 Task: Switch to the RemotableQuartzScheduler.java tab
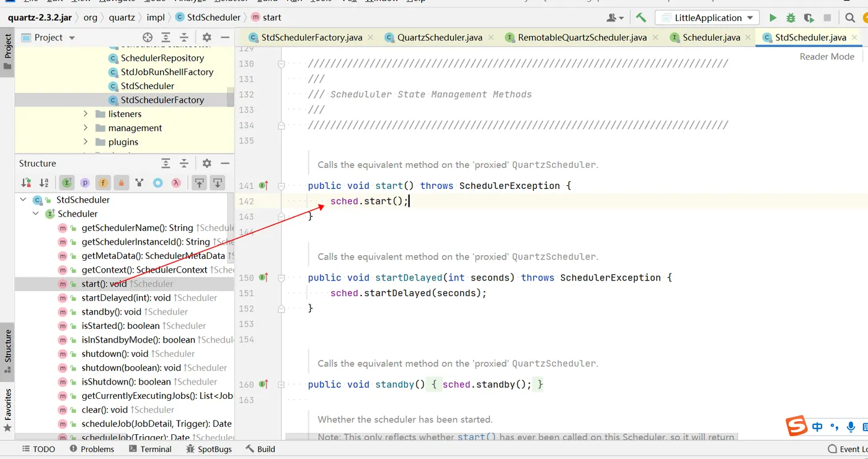(x=582, y=38)
